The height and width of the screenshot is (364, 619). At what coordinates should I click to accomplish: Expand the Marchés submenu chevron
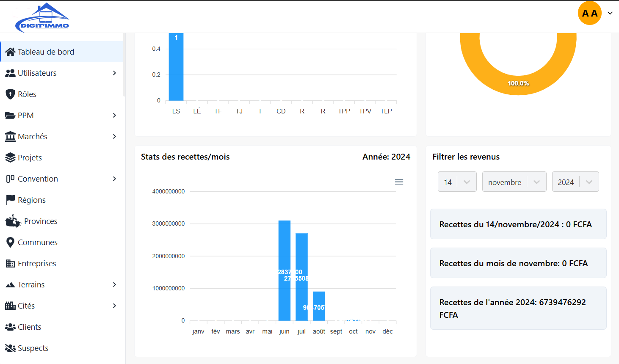114,136
